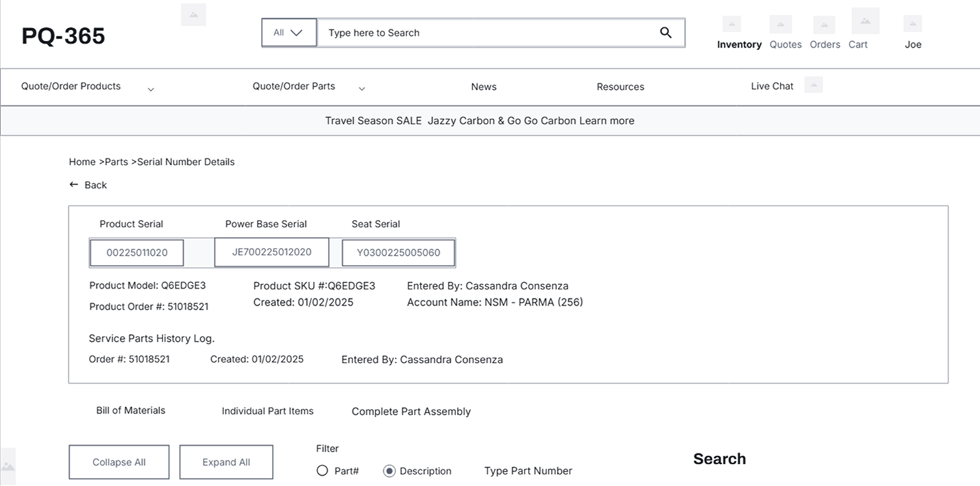Open Live Chat in navigation bar
Image resolution: width=980 pixels, height=486 pixels.
772,86
